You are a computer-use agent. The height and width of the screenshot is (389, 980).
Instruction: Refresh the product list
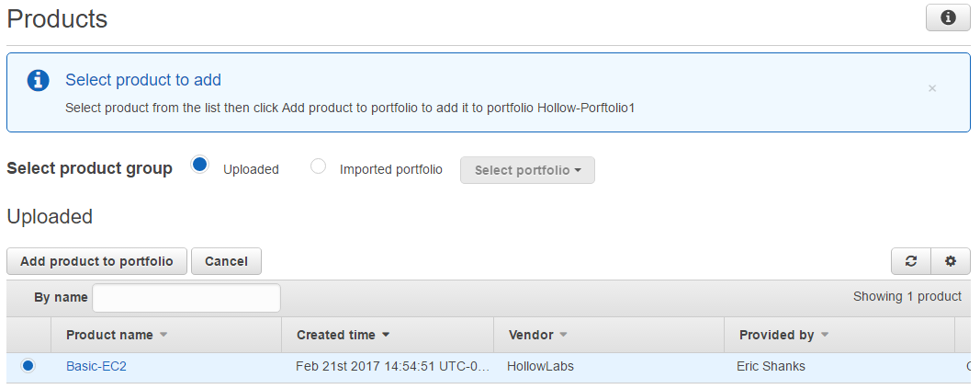click(x=911, y=261)
